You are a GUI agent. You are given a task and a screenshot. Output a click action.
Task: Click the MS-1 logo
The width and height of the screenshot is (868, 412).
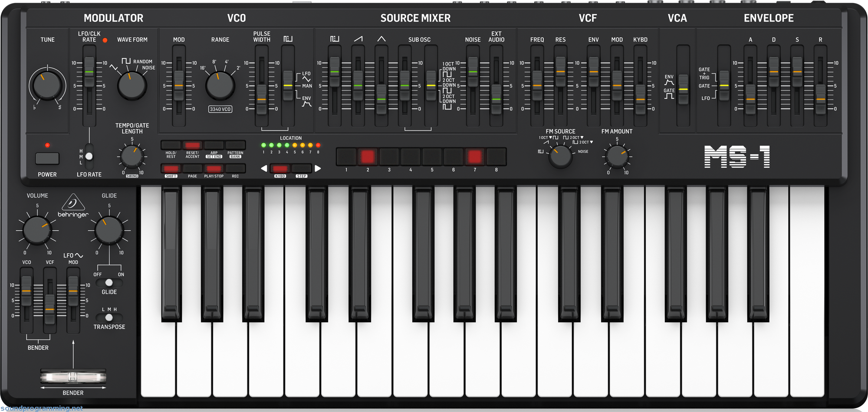[x=737, y=157]
